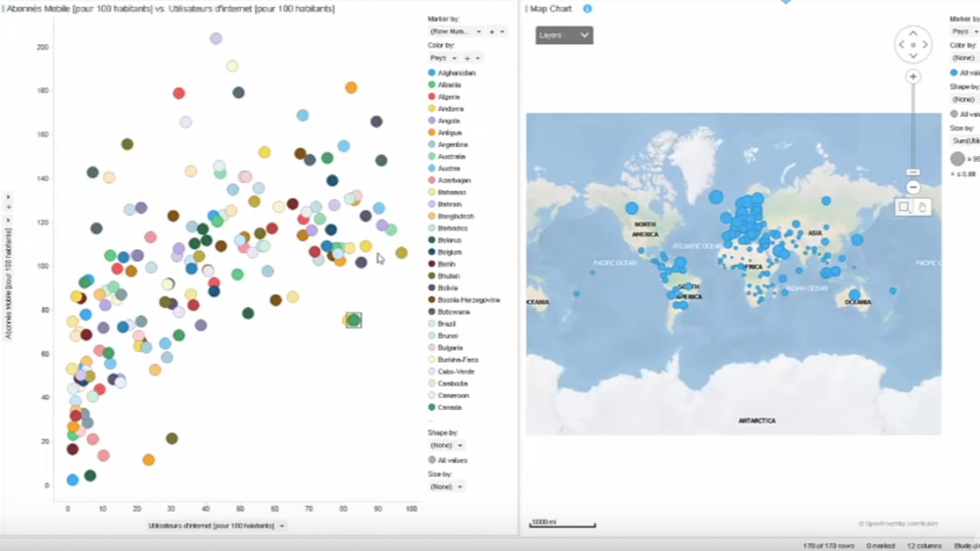Pan the map right with navigation arrow
This screenshot has width=980, height=551.
click(x=927, y=45)
